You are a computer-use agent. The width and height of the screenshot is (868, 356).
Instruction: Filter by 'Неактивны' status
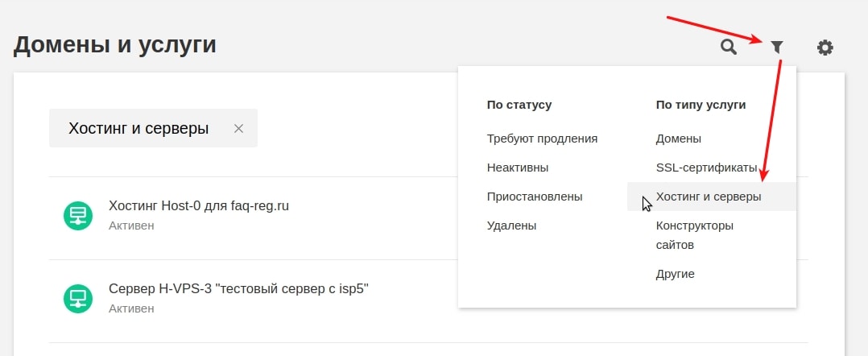pyautogui.click(x=518, y=168)
